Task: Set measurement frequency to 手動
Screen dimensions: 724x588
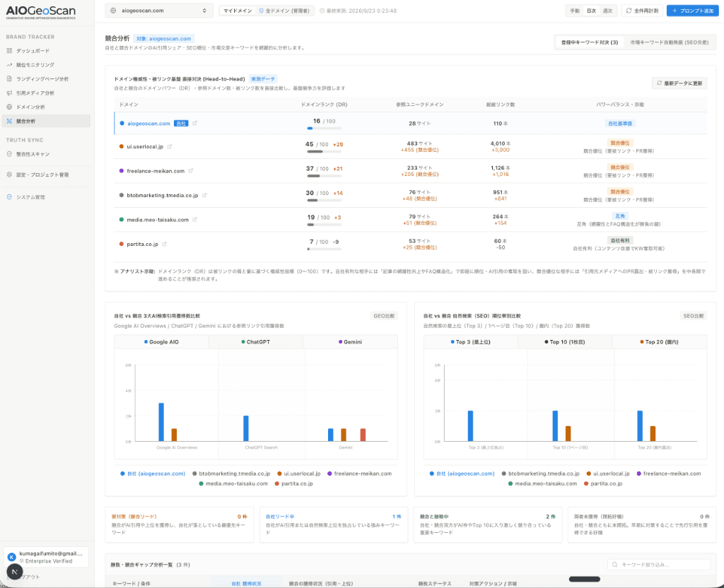Action: pyautogui.click(x=575, y=11)
